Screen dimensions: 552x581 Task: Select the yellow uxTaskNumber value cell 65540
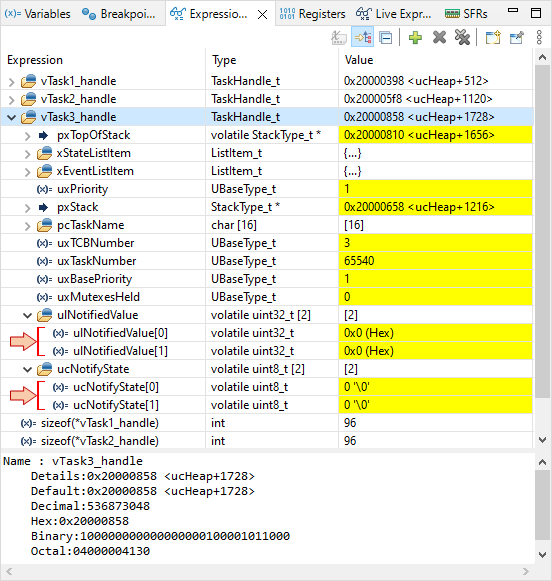pos(436,261)
